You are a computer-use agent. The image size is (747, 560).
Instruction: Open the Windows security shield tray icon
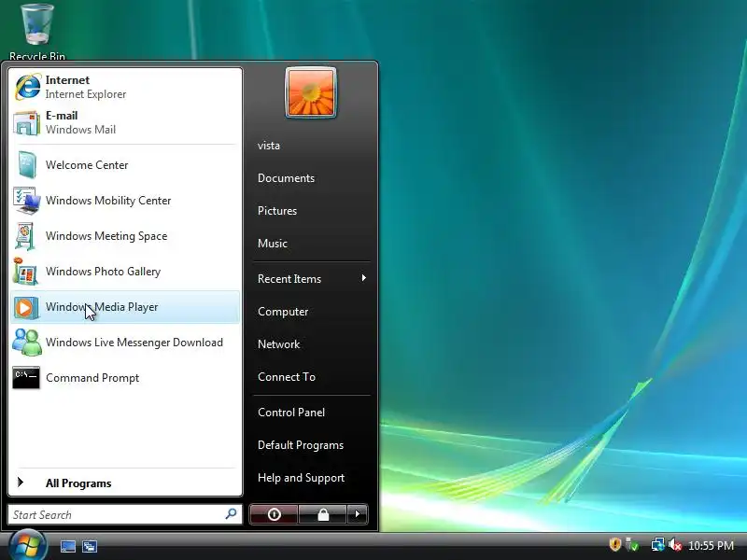(x=615, y=544)
